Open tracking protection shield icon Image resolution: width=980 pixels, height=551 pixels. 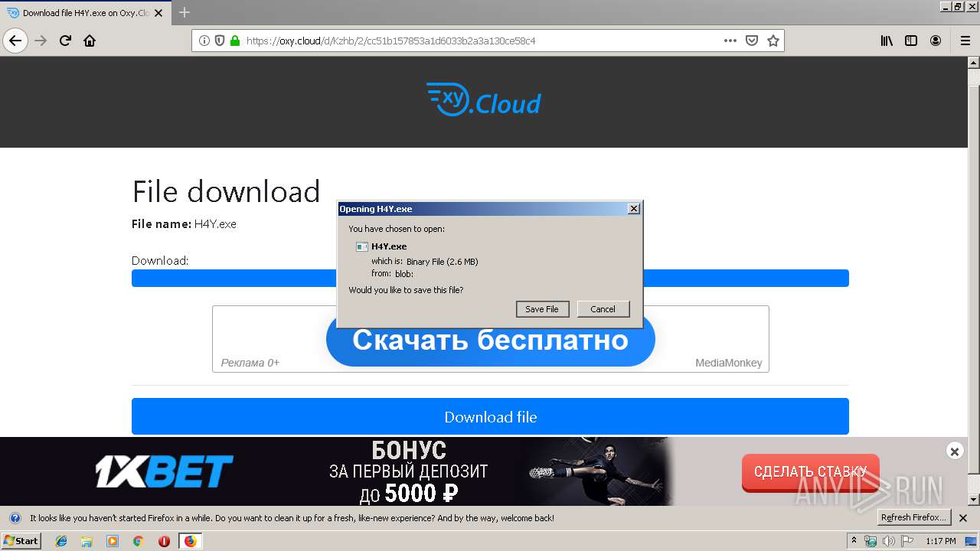point(220,41)
